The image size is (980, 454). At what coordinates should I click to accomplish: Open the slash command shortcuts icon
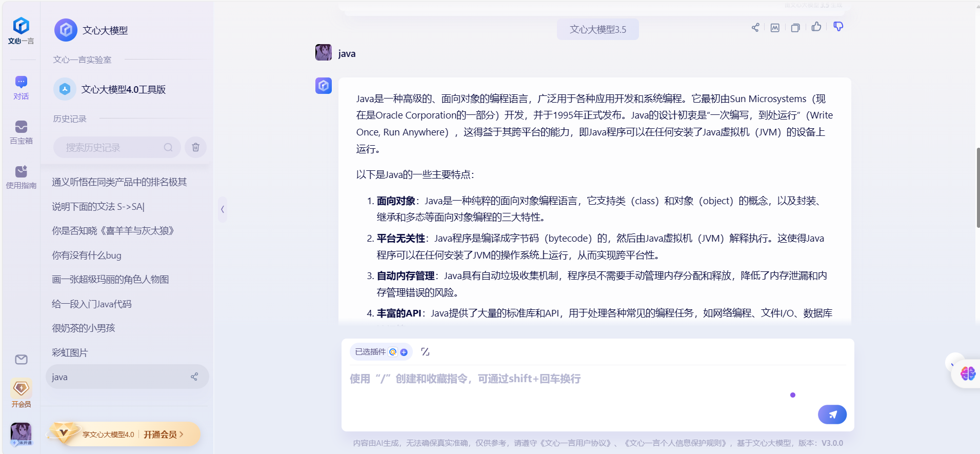425,352
